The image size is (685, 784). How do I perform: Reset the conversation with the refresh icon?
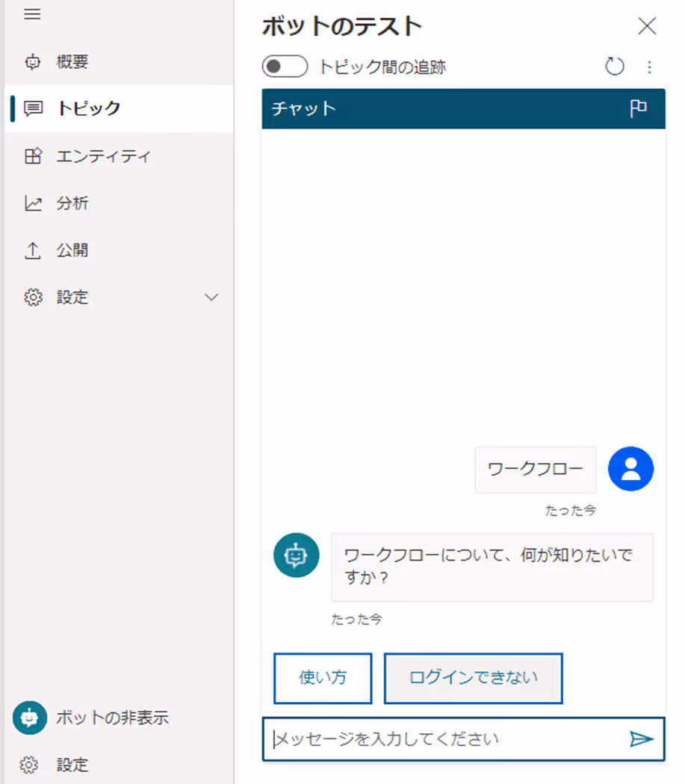click(615, 66)
